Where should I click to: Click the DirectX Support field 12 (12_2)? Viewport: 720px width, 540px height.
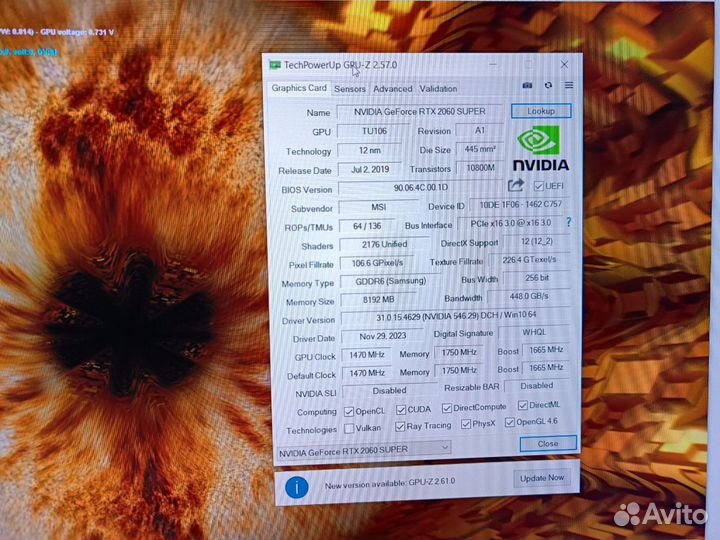(537, 242)
